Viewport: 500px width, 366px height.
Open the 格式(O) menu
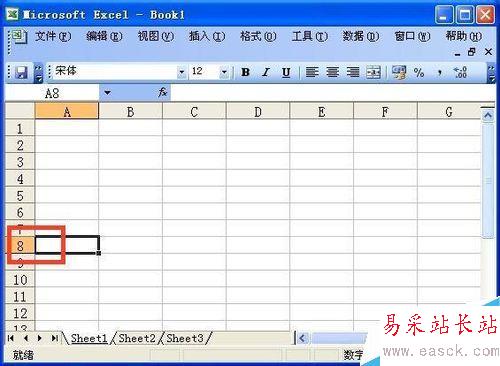258,36
